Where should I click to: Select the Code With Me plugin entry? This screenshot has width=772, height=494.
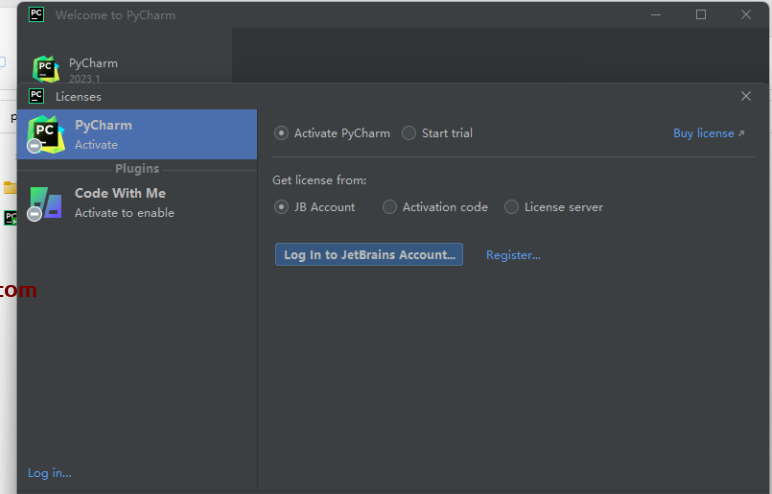tap(137, 202)
